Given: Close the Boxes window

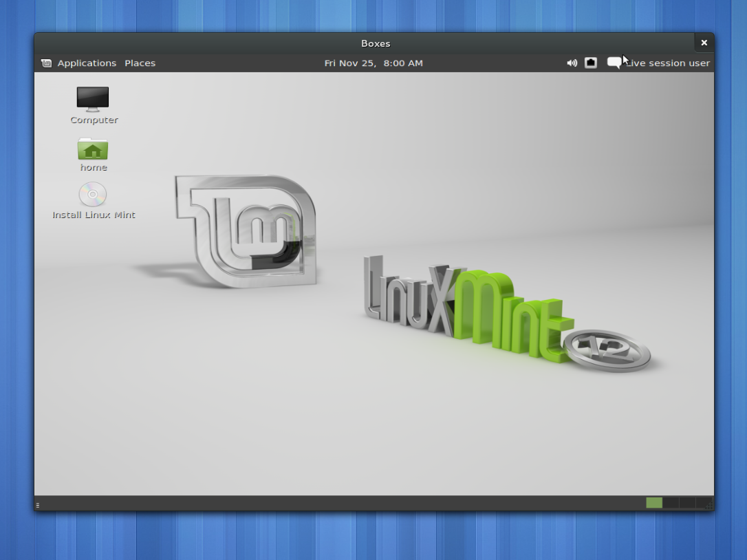Looking at the screenshot, I should (x=704, y=43).
